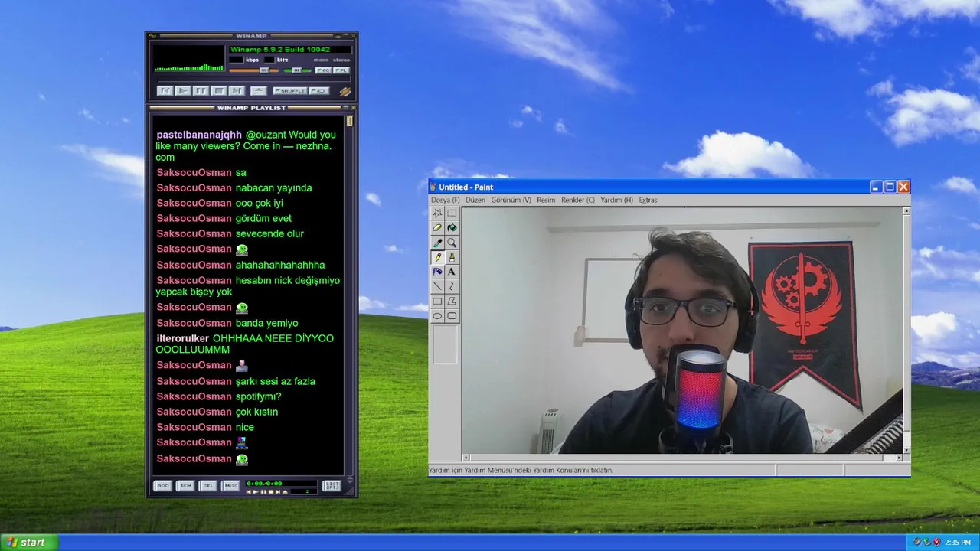
Task: Adjust the green Winamp balance slider
Action: (x=298, y=70)
